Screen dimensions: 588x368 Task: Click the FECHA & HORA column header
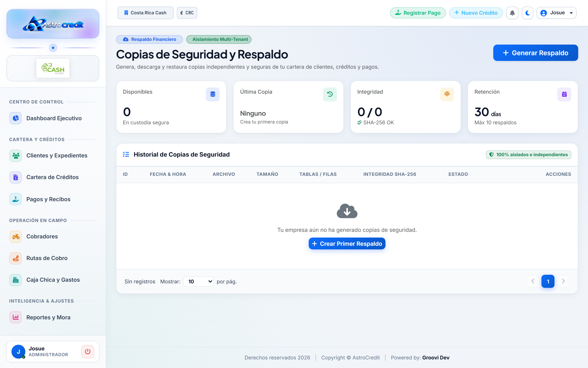pos(168,174)
